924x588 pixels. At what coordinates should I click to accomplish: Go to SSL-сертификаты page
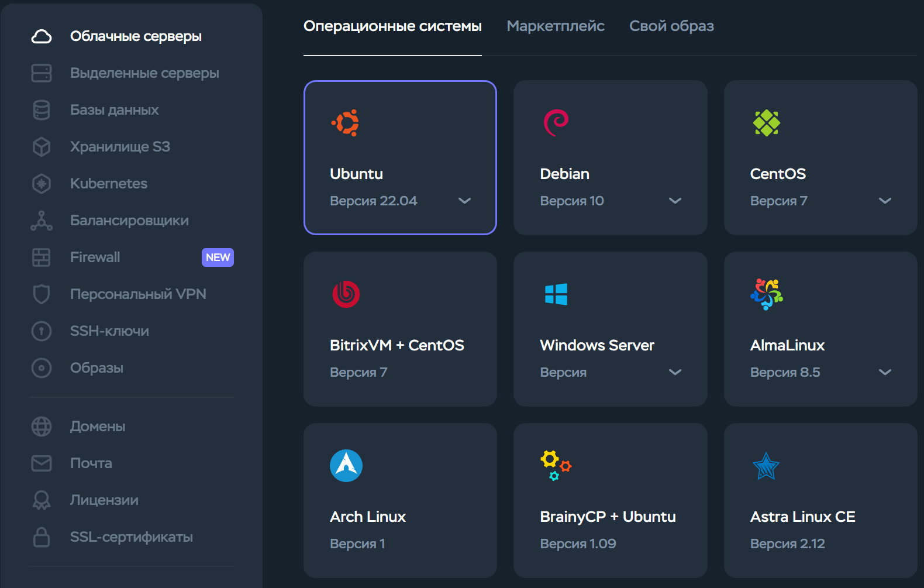click(x=131, y=537)
